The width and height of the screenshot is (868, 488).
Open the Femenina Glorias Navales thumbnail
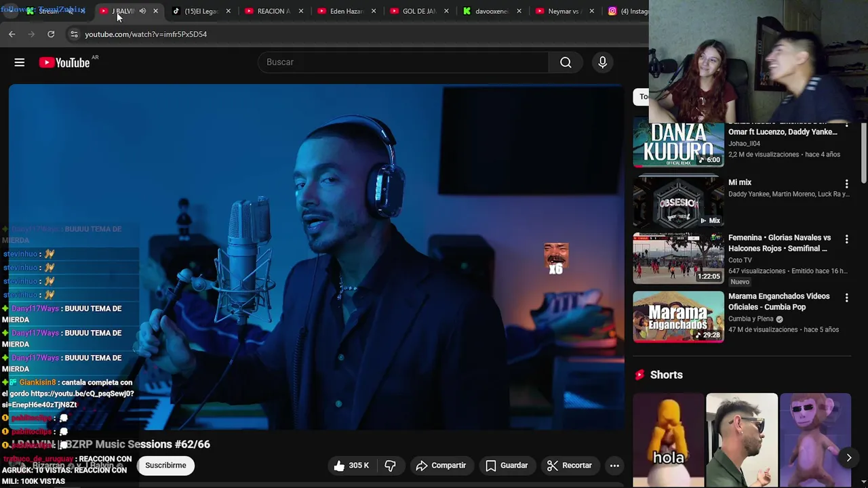point(678,258)
